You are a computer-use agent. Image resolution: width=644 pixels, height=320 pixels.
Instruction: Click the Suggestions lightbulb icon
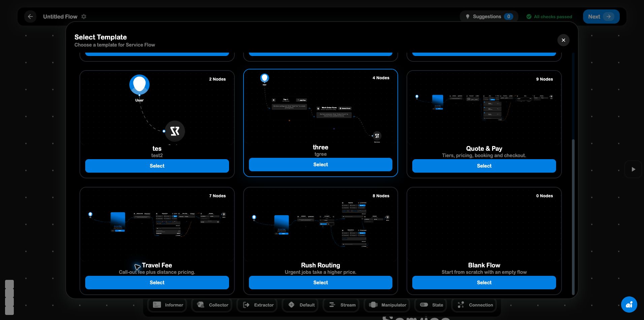point(468,17)
